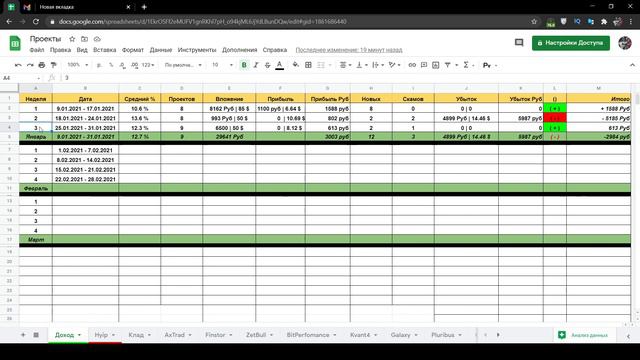Open vertical align dropdown
This screenshot has width=640, height=360.
coord(362,65)
